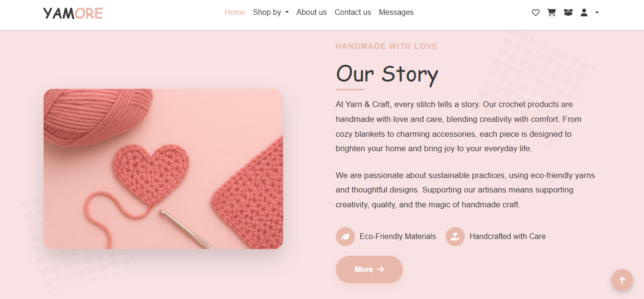Screen dimensions: 644x299
Task: Click the Handcrafted with Care hand icon
Action: [455, 237]
